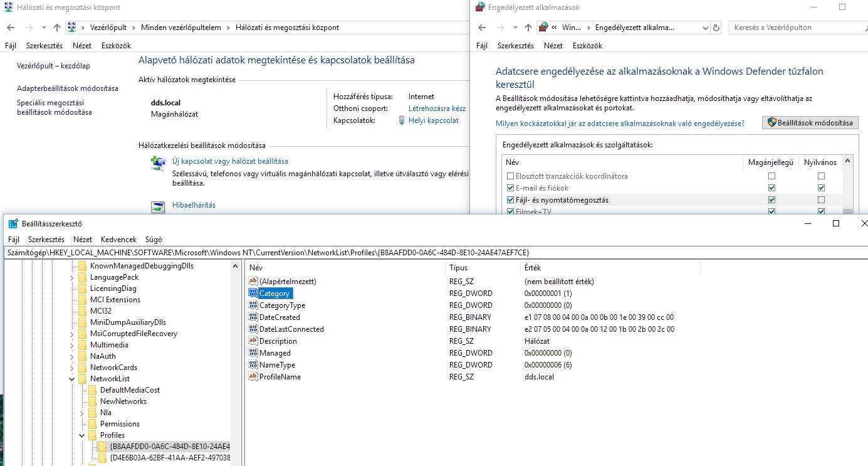
Task: Click the NameType DWORD value icon
Action: [x=253, y=365]
